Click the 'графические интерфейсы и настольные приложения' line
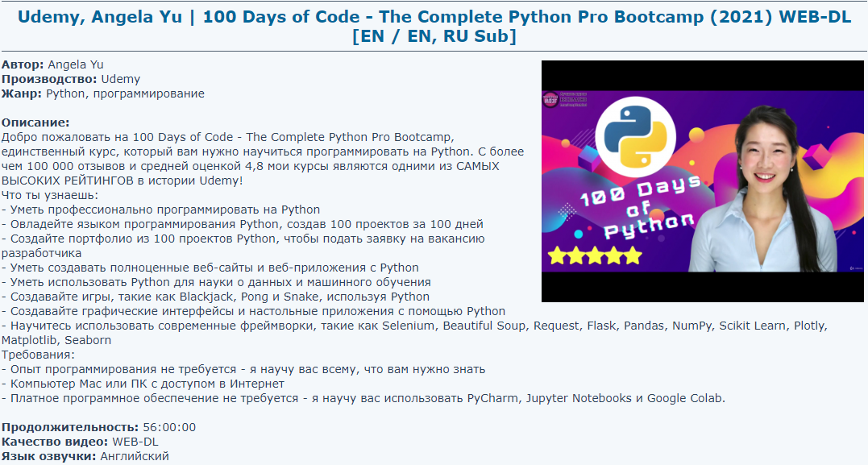 coord(254,311)
